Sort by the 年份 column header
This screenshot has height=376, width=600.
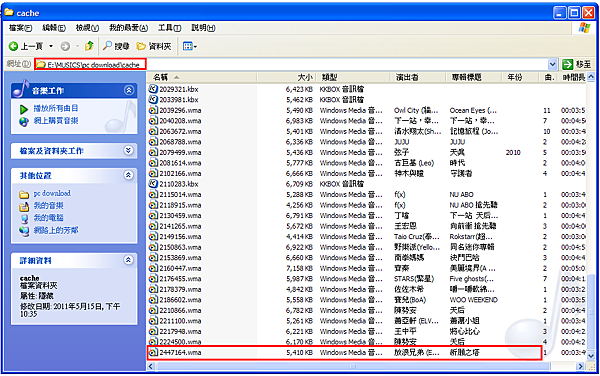point(520,77)
